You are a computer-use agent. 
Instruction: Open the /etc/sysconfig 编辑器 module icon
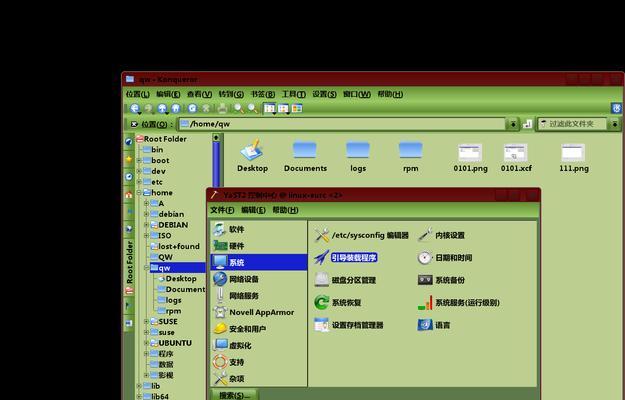pos(322,235)
